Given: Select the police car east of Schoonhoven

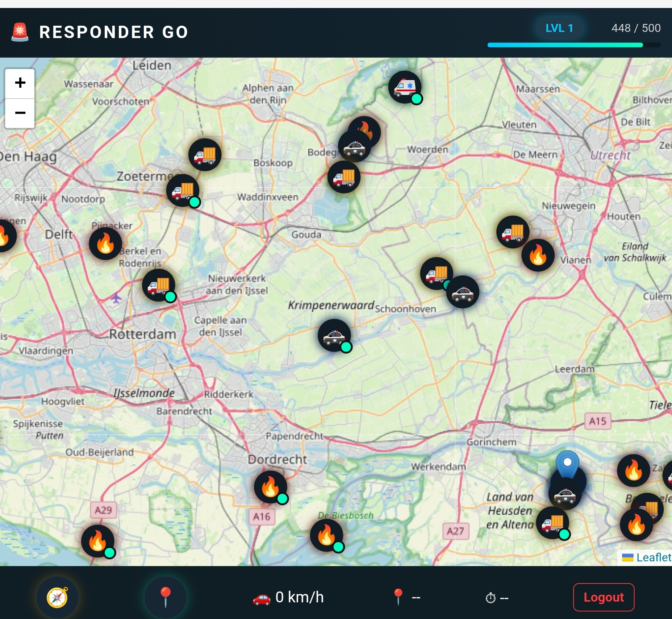Looking at the screenshot, I should point(462,292).
